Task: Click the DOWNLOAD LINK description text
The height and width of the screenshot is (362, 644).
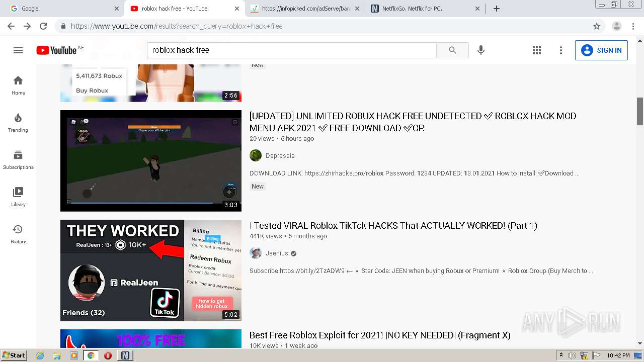Action: pyautogui.click(x=415, y=173)
